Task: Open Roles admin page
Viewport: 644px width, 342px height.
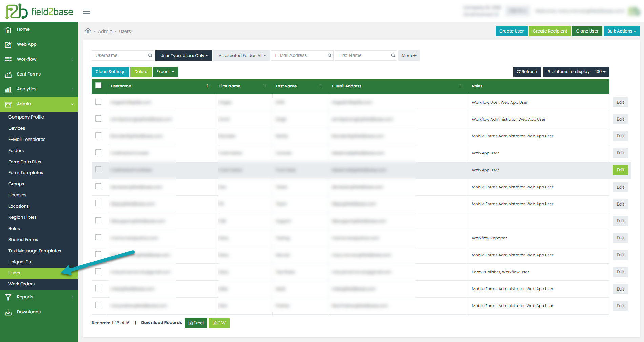Action: 14,229
